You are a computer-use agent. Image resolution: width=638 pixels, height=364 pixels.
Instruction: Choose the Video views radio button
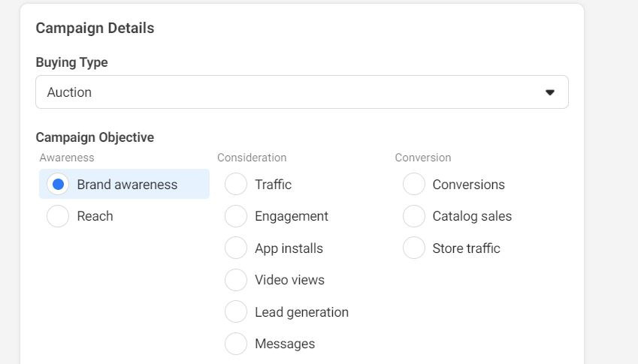[x=236, y=280]
